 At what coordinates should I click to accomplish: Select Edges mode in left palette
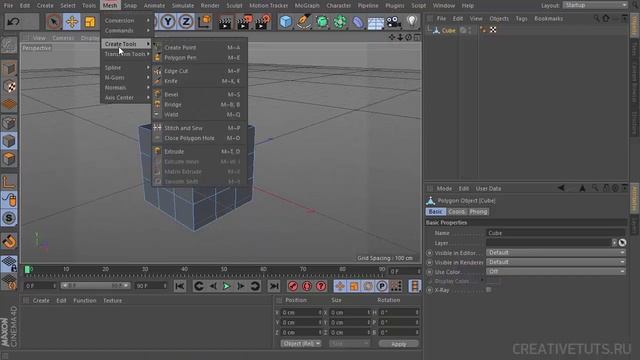(x=9, y=140)
